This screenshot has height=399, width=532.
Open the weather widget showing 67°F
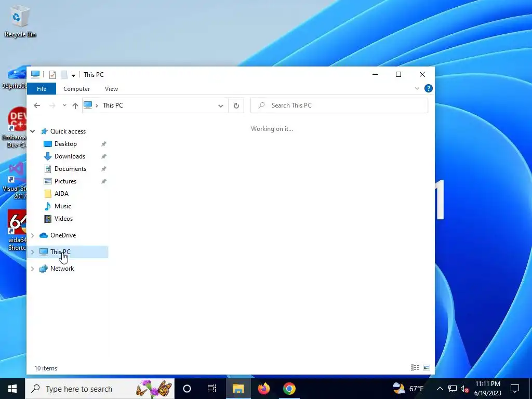(x=408, y=389)
